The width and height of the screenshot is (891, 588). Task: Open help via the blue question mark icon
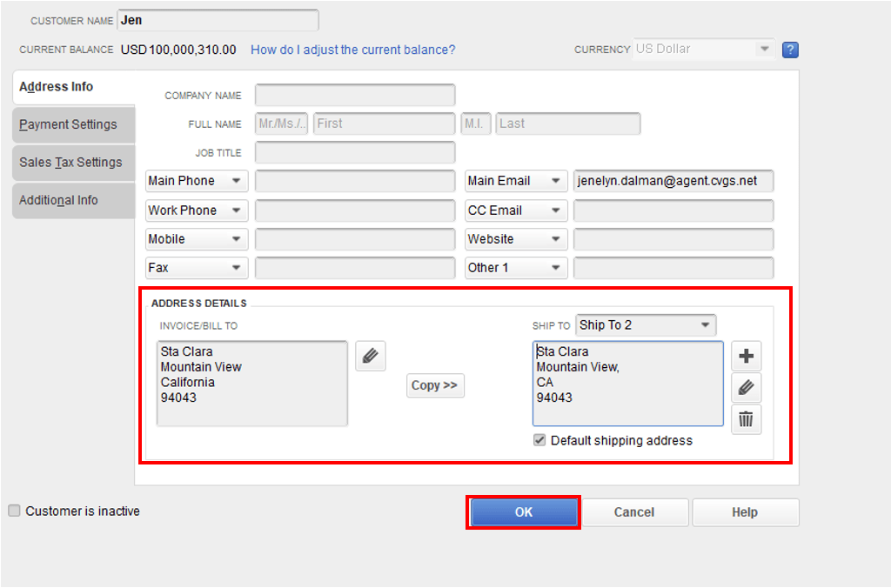[789, 50]
